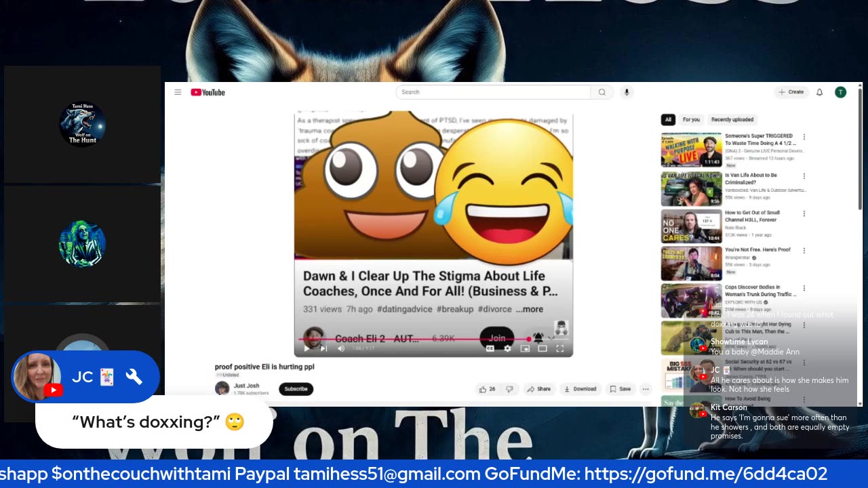This screenshot has width=868, height=488.
Task: Select the For you filter chip
Action: click(691, 120)
